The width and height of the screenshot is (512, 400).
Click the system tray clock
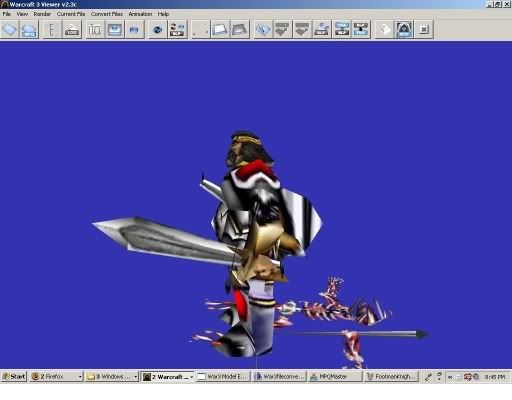495,377
